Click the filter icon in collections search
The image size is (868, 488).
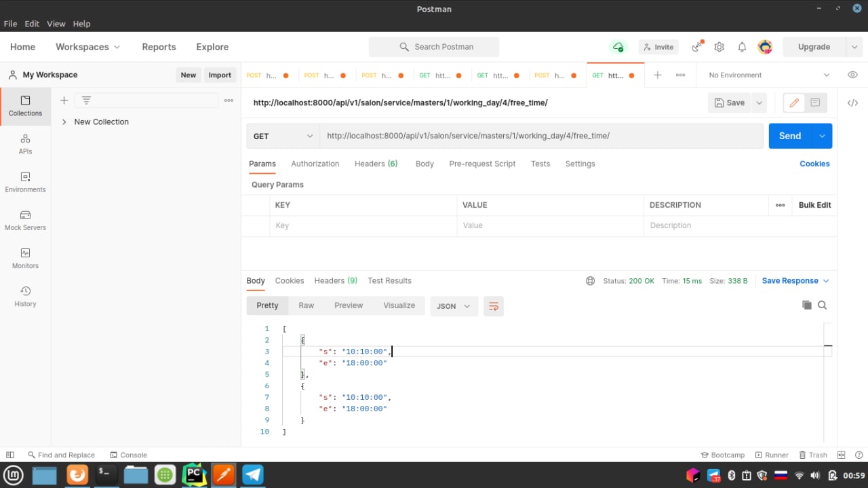[86, 100]
